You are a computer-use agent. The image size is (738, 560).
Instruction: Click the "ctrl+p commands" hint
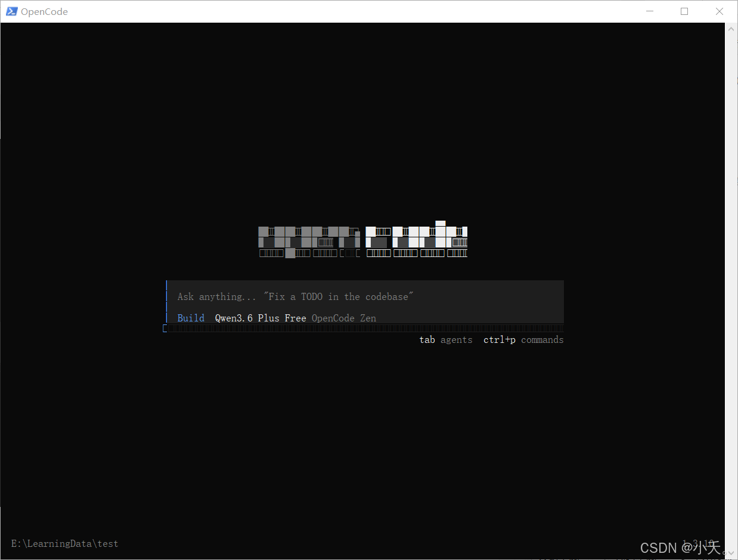[x=523, y=340]
